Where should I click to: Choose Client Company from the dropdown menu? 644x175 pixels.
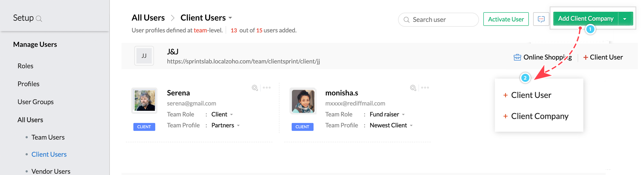[540, 116]
